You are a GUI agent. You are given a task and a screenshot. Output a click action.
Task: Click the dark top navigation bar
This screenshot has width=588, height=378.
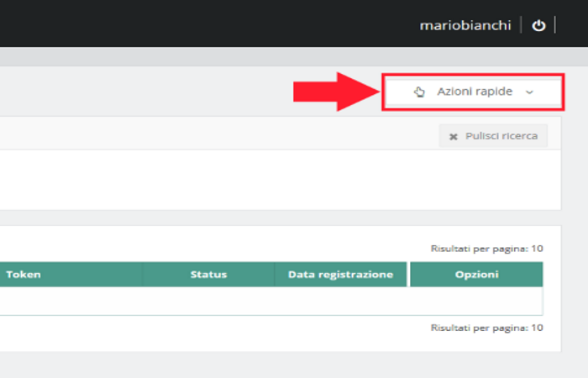210,24
